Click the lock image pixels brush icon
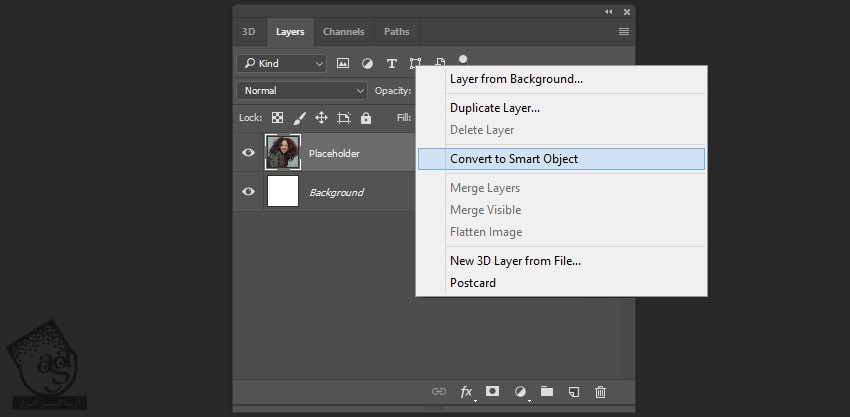 click(x=299, y=118)
